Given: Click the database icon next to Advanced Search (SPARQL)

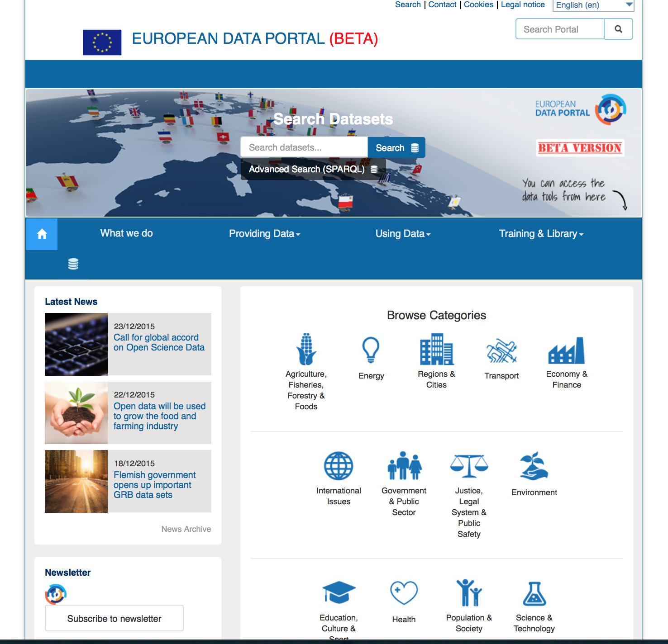Looking at the screenshot, I should [374, 169].
